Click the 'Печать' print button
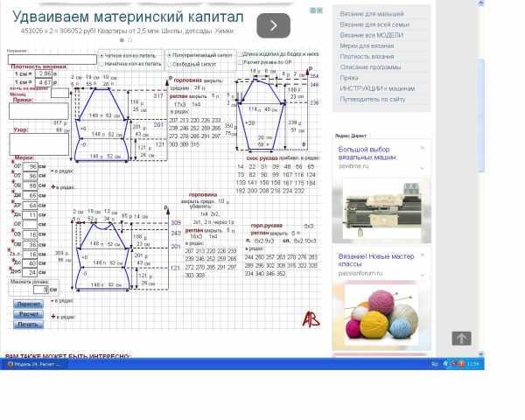 click(28, 325)
